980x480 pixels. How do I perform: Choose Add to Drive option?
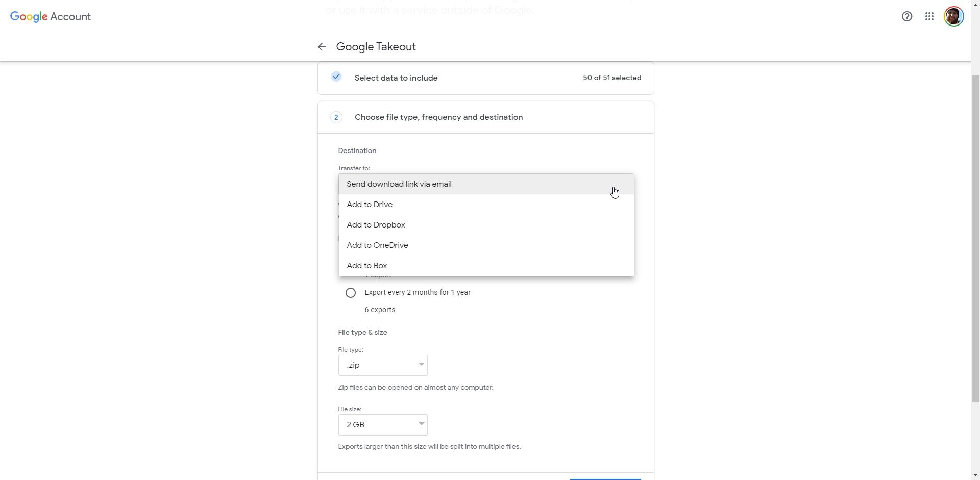(x=486, y=205)
